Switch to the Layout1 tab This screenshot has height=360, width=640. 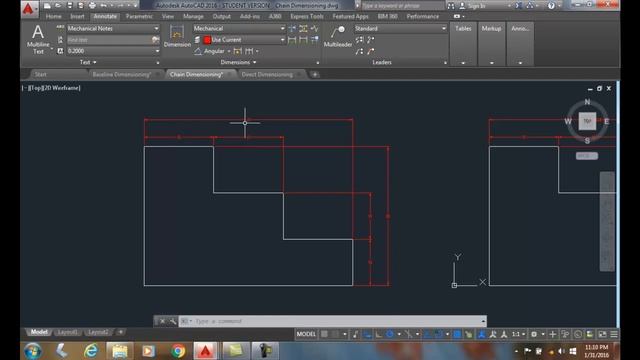tap(67, 332)
